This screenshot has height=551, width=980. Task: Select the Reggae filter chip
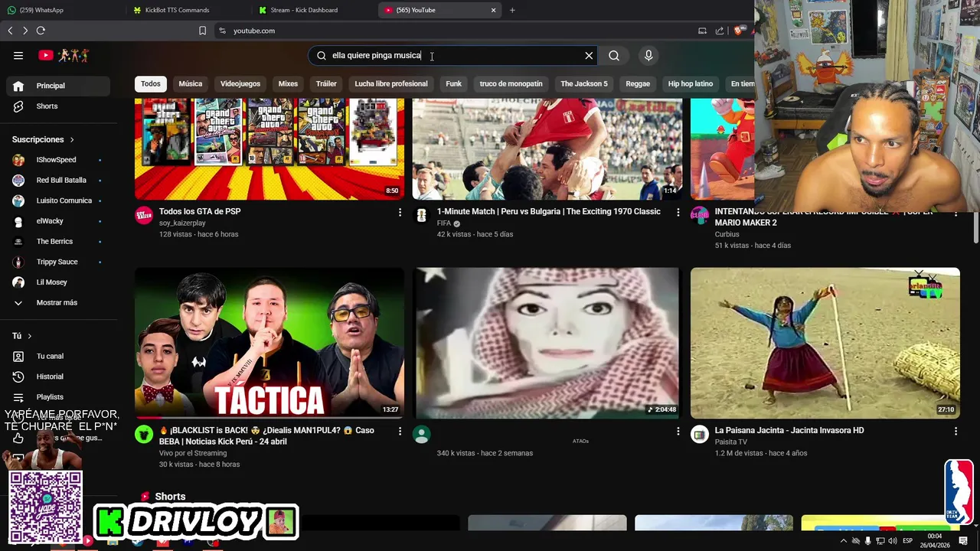(638, 83)
